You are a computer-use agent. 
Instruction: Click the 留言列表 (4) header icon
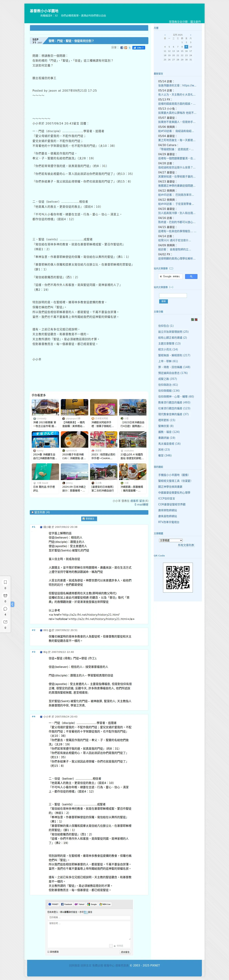point(33,512)
